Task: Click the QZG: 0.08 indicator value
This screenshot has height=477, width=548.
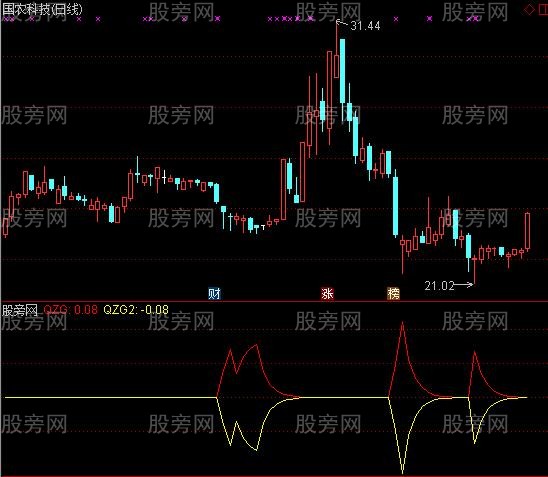Action: [x=71, y=310]
